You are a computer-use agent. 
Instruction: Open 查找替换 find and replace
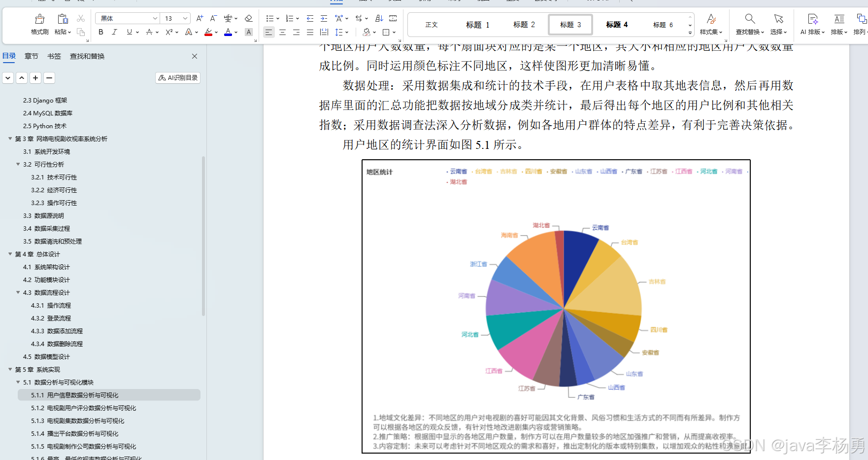click(x=749, y=24)
